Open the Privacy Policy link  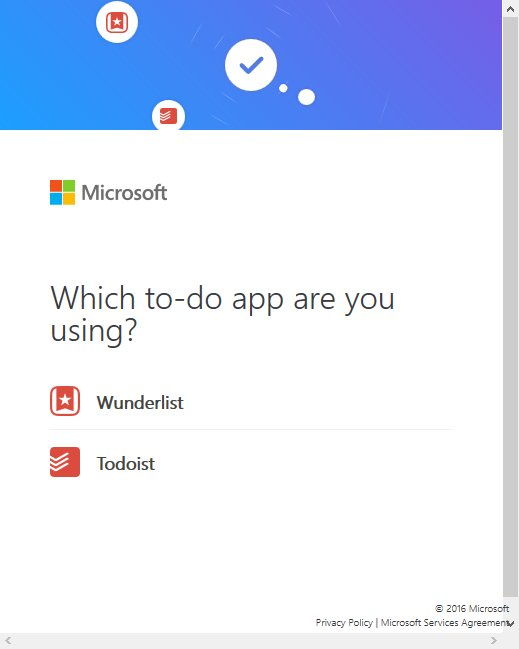344,623
